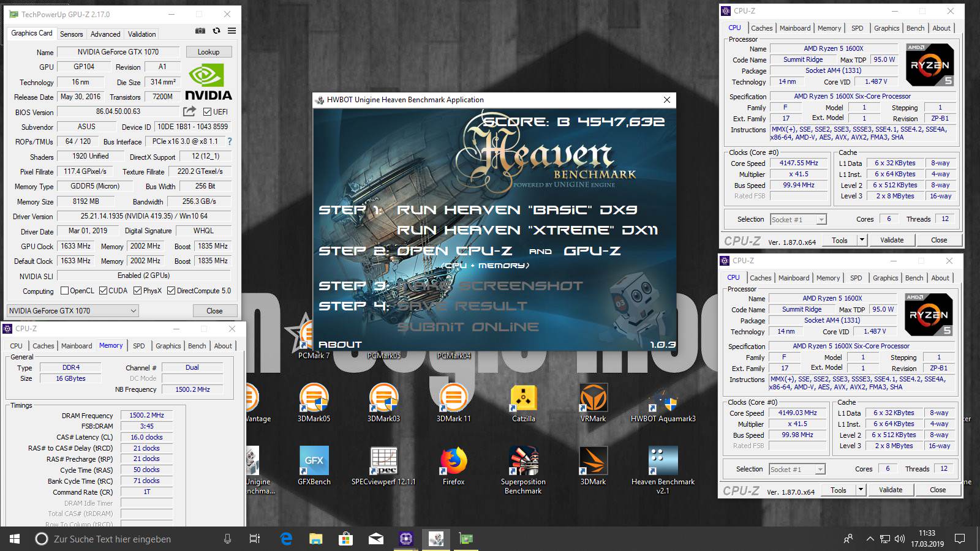Click the Lookup button in GPU-Z
The width and height of the screenshot is (980, 551).
(208, 52)
